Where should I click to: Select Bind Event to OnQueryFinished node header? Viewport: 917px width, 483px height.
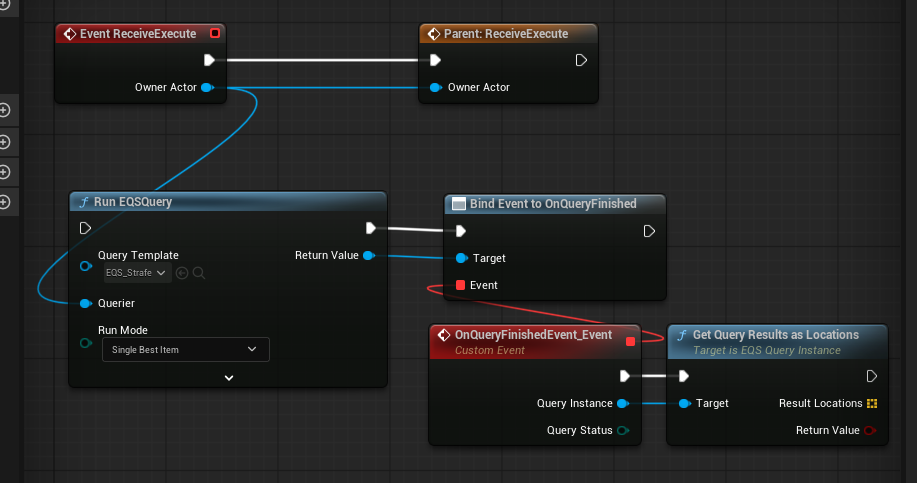pos(555,204)
